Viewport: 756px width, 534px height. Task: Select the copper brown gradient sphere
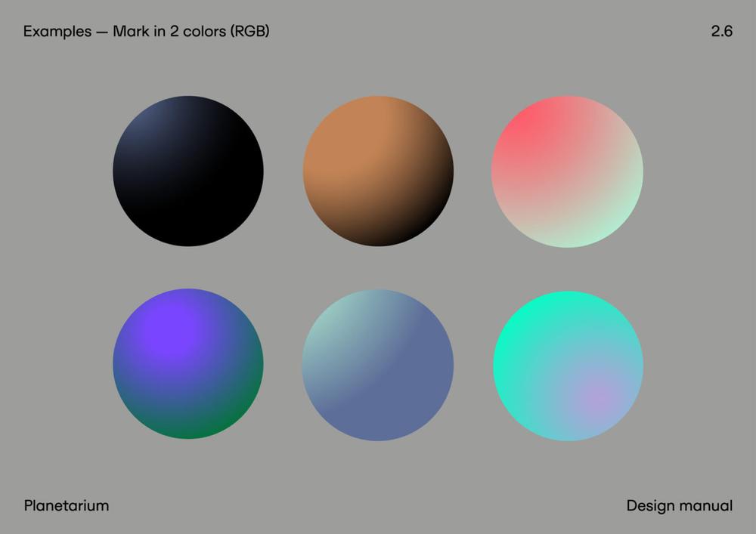(x=378, y=171)
